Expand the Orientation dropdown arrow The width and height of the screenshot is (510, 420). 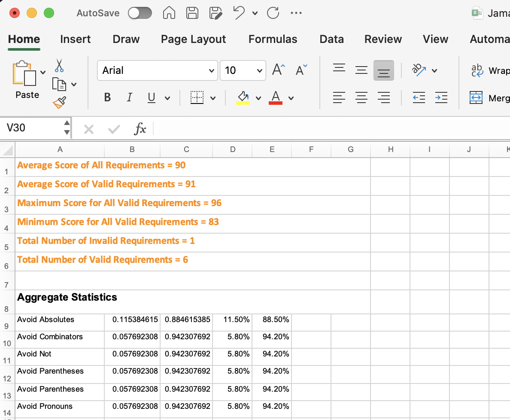(434, 70)
